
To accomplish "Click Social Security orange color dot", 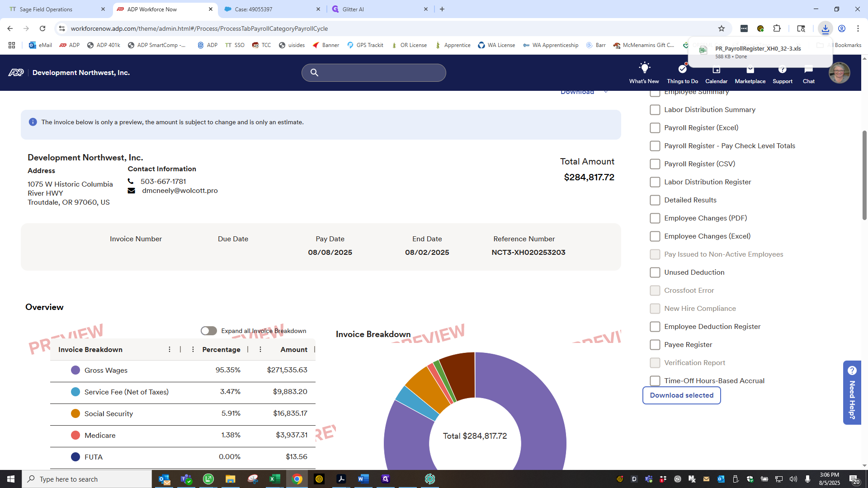I will [75, 414].
